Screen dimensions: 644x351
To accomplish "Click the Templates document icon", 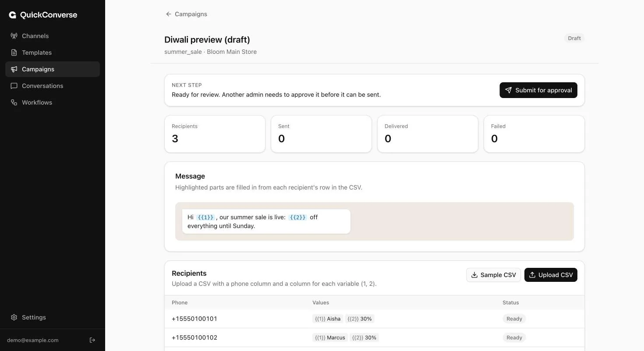I will (14, 53).
